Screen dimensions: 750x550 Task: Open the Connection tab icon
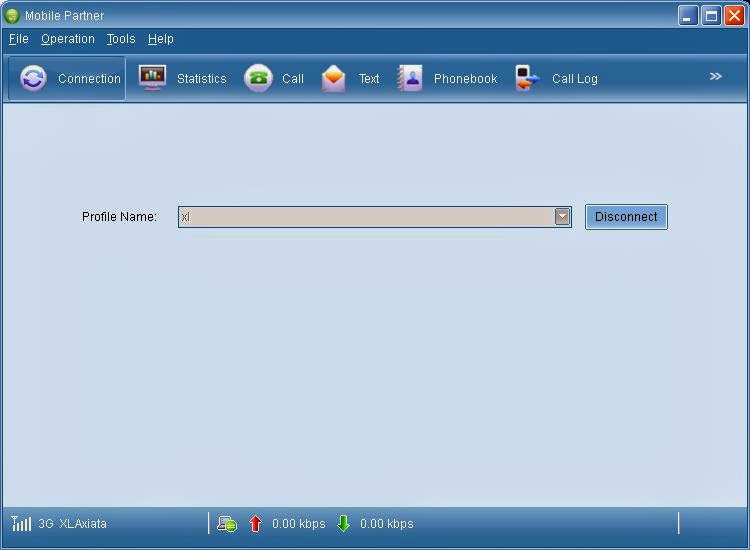(x=33, y=78)
